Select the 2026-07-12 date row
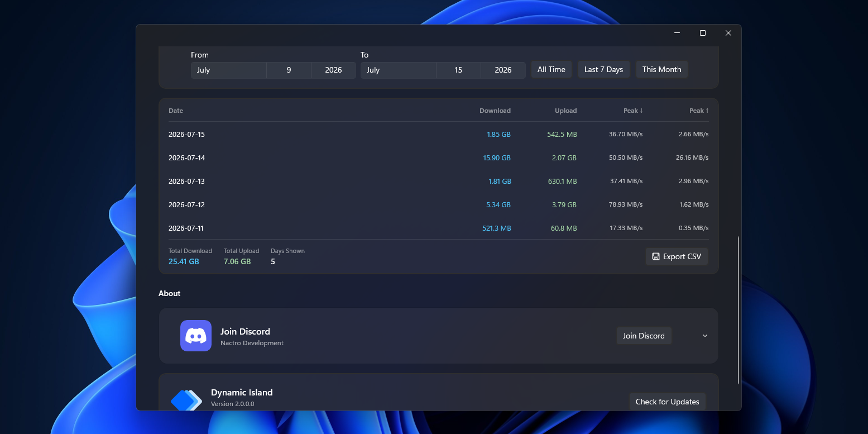 (439, 204)
